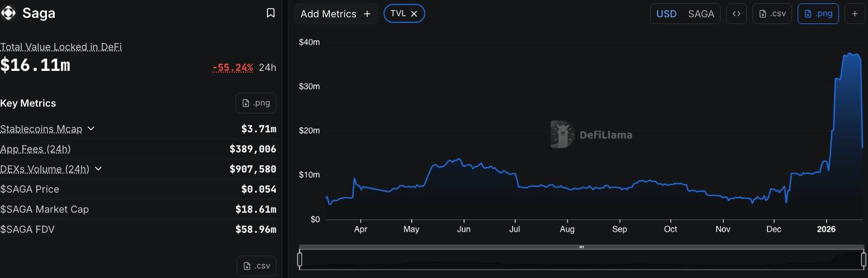Download Key Metrics .csv file
The width and height of the screenshot is (868, 278).
coord(256,266)
